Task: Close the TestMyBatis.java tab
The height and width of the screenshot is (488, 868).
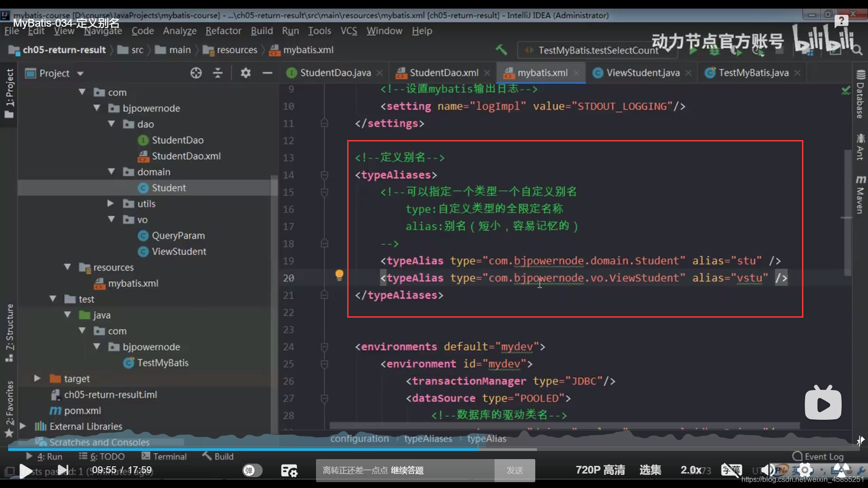Action: (797, 73)
